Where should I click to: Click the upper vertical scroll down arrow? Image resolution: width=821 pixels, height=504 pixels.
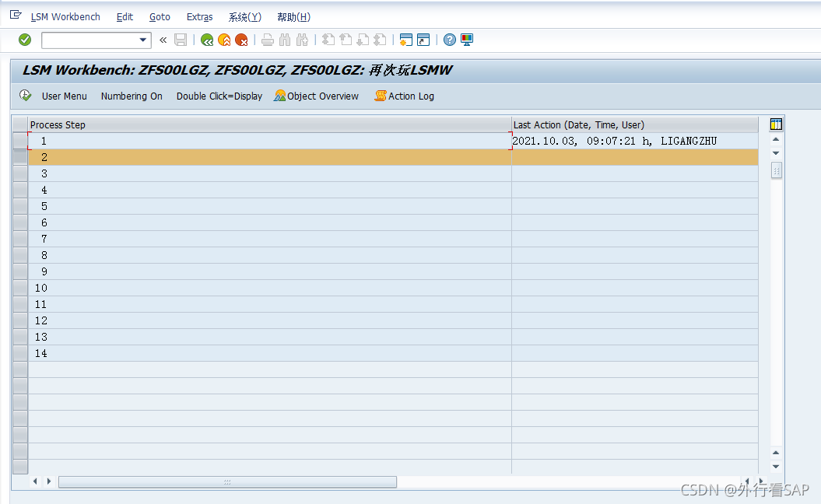(776, 153)
